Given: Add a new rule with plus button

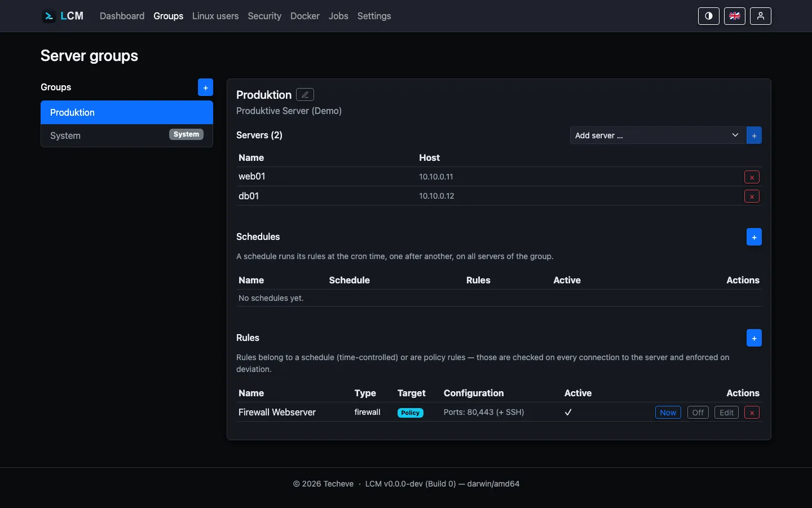Looking at the screenshot, I should [754, 338].
